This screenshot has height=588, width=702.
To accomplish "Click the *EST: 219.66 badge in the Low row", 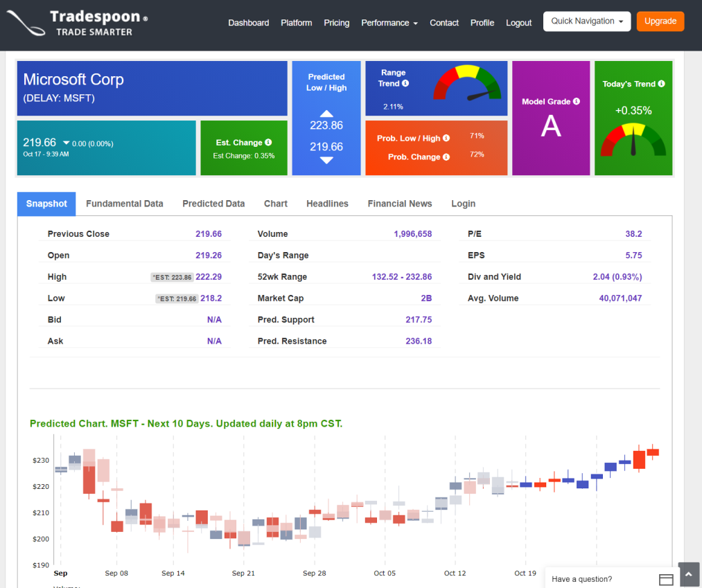I will [x=177, y=299].
